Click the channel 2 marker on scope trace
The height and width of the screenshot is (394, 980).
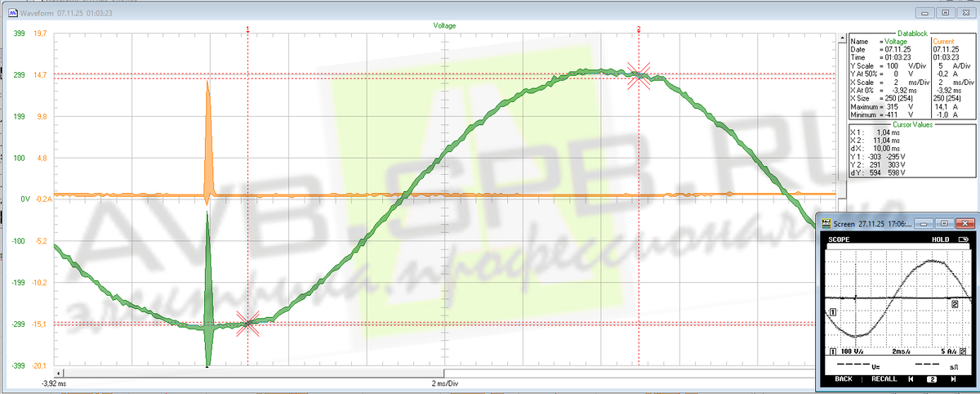tap(954, 303)
